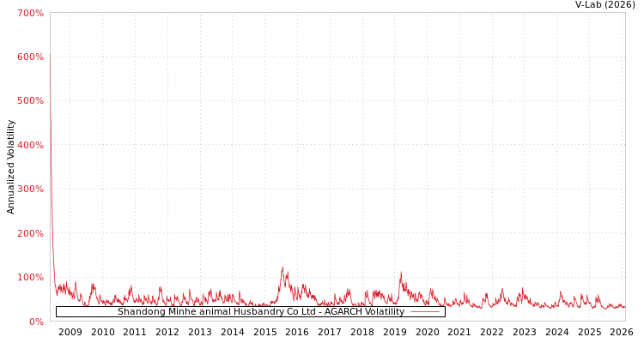Click the 600% y-axis label
Viewport: 644px width, 343px height.
[30, 57]
